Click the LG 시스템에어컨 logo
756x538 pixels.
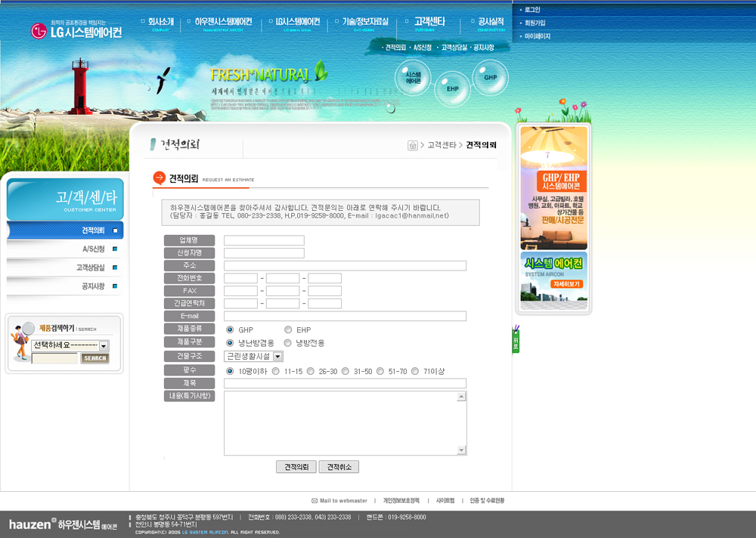76,30
